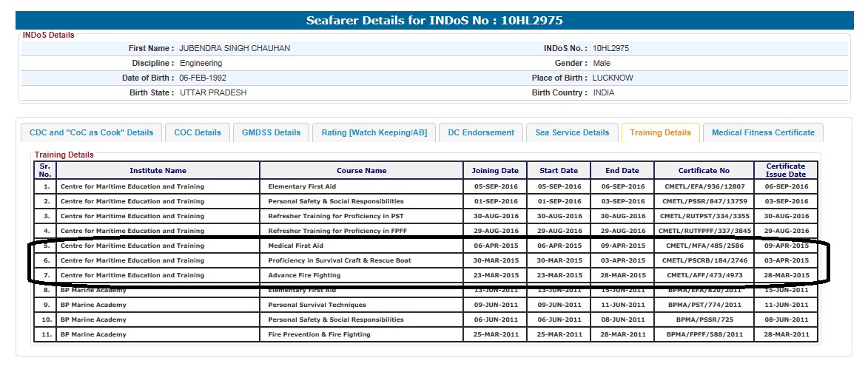Click the Medical First Aid course cell

click(x=295, y=246)
